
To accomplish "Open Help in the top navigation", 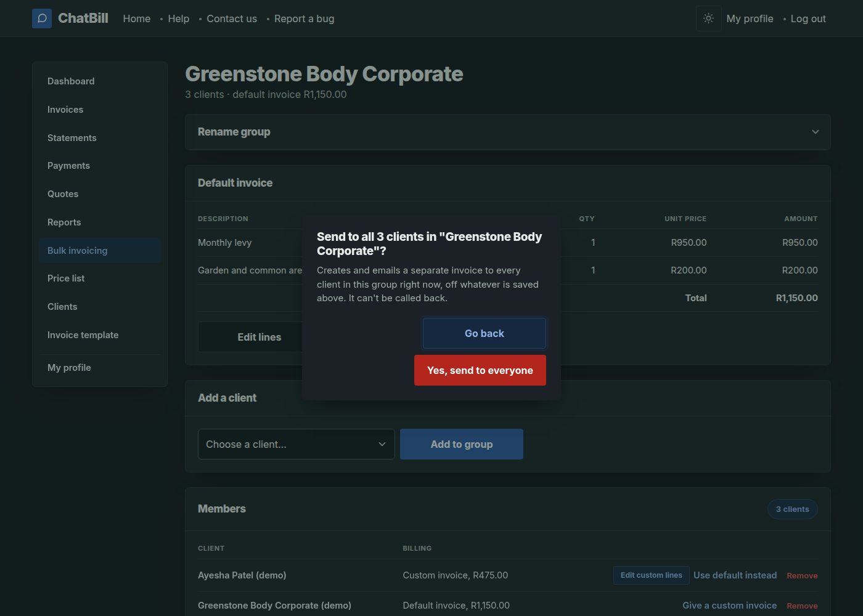I will click(x=179, y=18).
